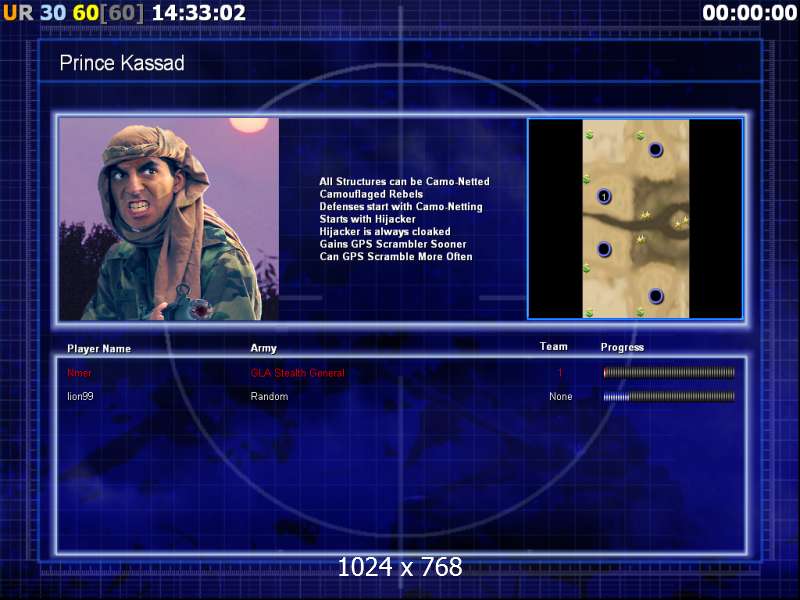Select the topmost empty start position on map
The image size is (800, 600).
pos(656,150)
